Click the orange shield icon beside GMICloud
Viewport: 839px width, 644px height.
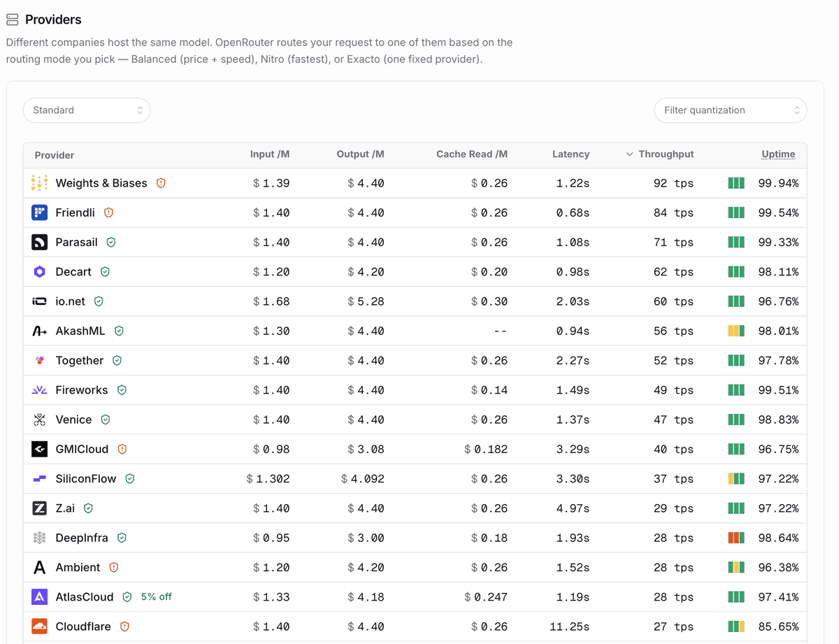[122, 449]
